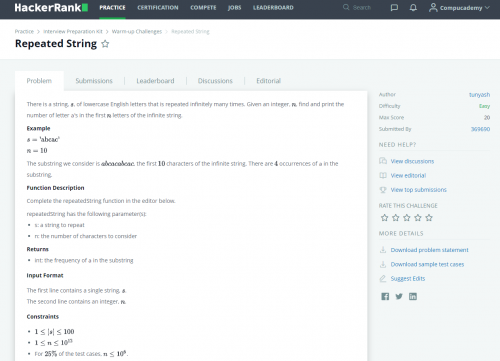Click the Function Description heading
The image size is (500, 361).
[x=55, y=188]
